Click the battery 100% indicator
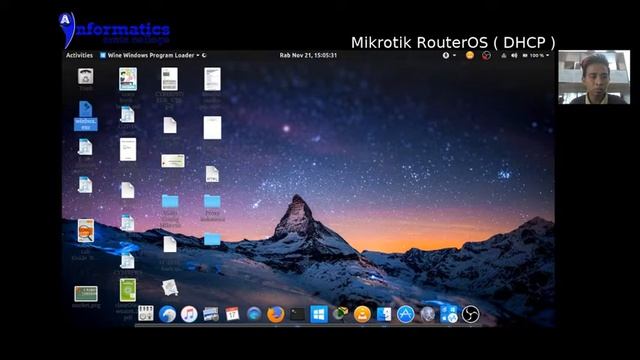640x360 pixels. [533, 55]
